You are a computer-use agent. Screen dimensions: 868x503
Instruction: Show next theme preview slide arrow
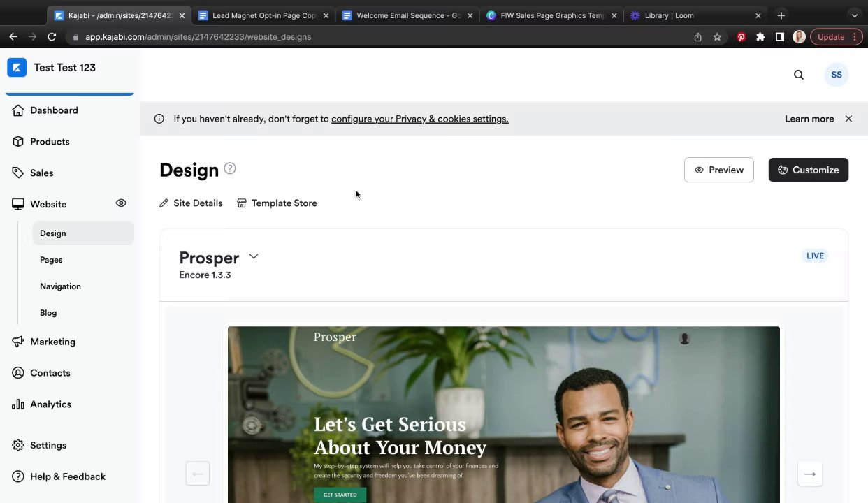pyautogui.click(x=810, y=474)
